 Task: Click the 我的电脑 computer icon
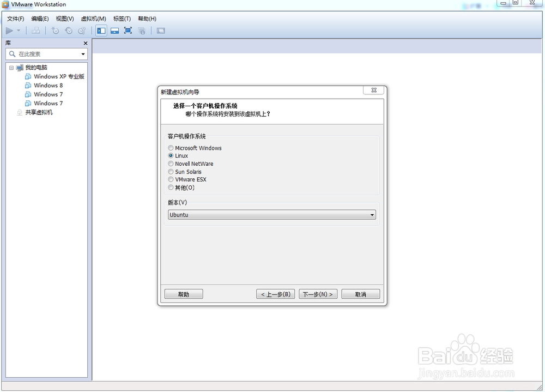20,68
